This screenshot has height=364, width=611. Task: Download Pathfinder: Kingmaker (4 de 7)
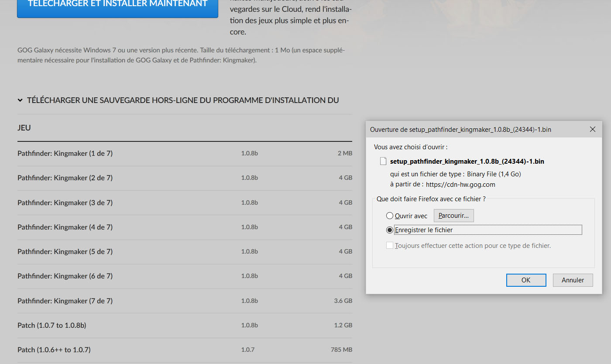pyautogui.click(x=65, y=227)
